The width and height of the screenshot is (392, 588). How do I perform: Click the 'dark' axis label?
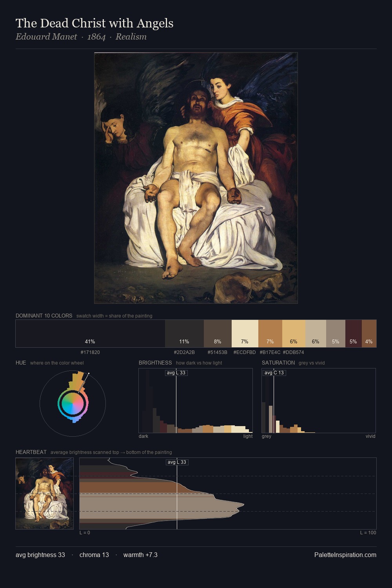click(x=143, y=436)
